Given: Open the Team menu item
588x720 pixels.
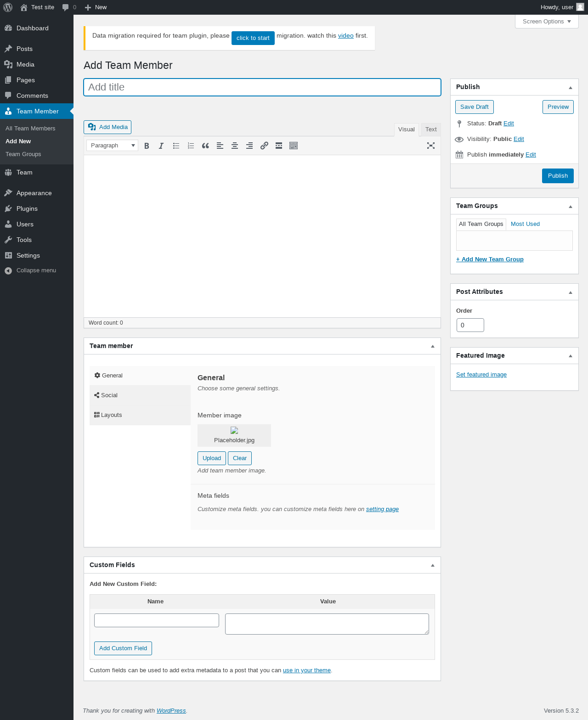Looking at the screenshot, I should pyautogui.click(x=37, y=172).
